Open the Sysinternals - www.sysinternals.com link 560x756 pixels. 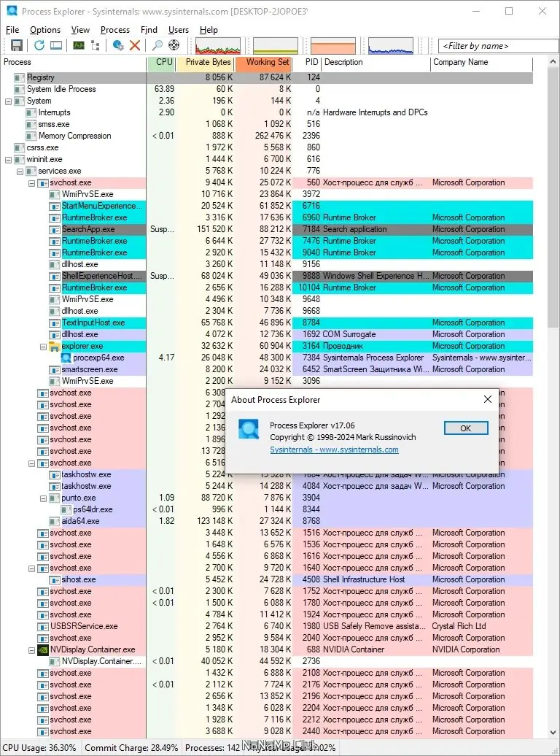(334, 450)
